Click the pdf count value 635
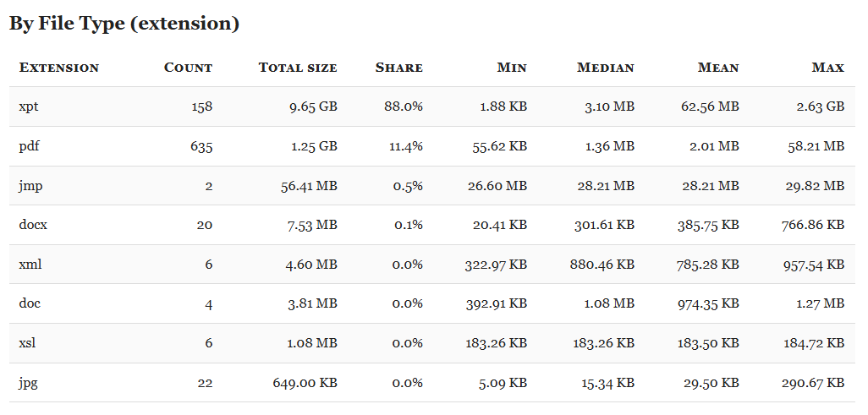The height and width of the screenshot is (415, 868). (x=201, y=146)
